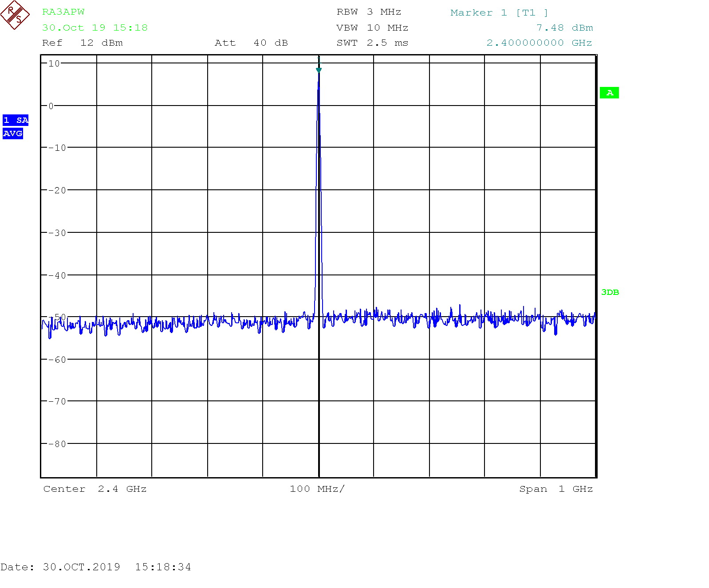This screenshot has height=588, width=709.
Task: Click the '-30' y-axis level label
Action: click(57, 233)
